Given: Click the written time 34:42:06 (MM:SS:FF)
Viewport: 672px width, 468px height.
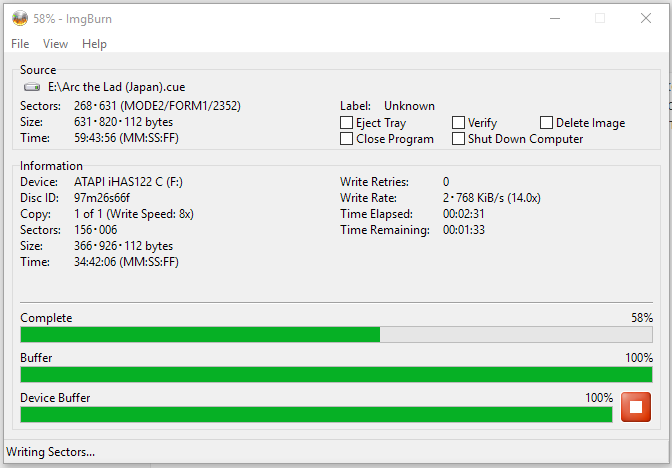Looking at the screenshot, I should point(126,262).
